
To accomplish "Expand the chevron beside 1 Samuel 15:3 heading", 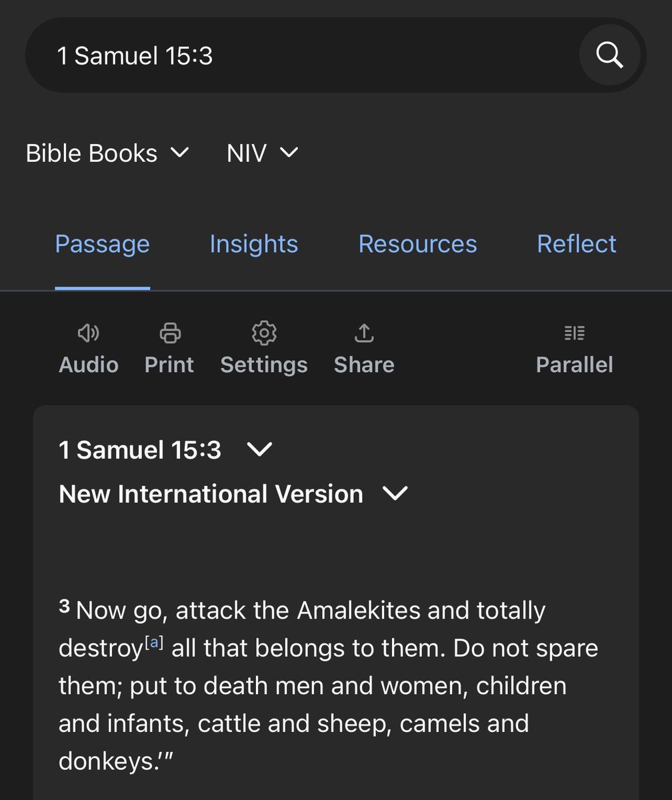I will tap(259, 450).
